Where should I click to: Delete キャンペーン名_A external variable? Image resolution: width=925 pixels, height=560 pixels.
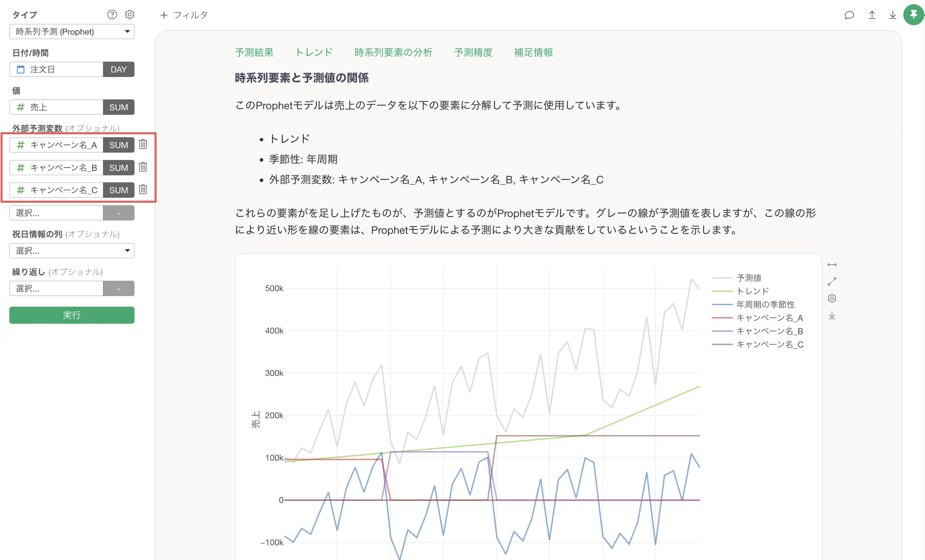point(143,144)
